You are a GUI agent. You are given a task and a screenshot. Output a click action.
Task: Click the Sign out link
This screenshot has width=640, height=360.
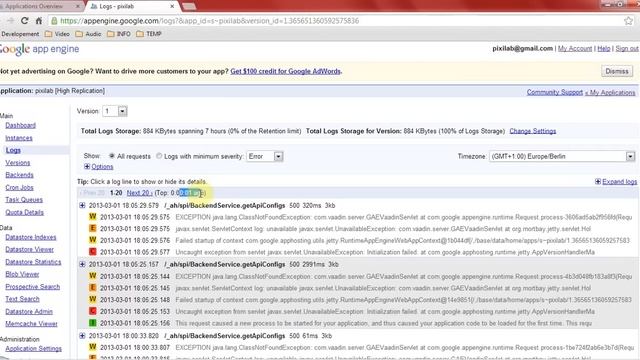pos(627,49)
